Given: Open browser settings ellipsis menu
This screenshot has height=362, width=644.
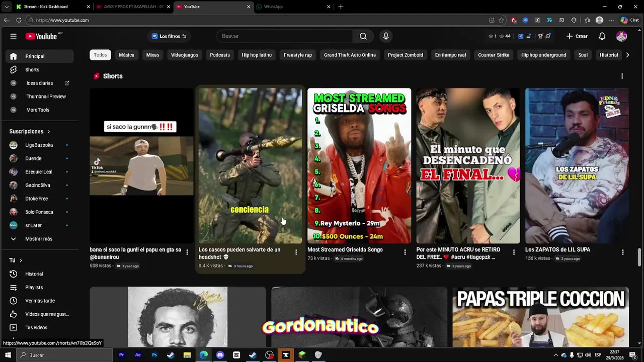Looking at the screenshot, I should click(611, 20).
